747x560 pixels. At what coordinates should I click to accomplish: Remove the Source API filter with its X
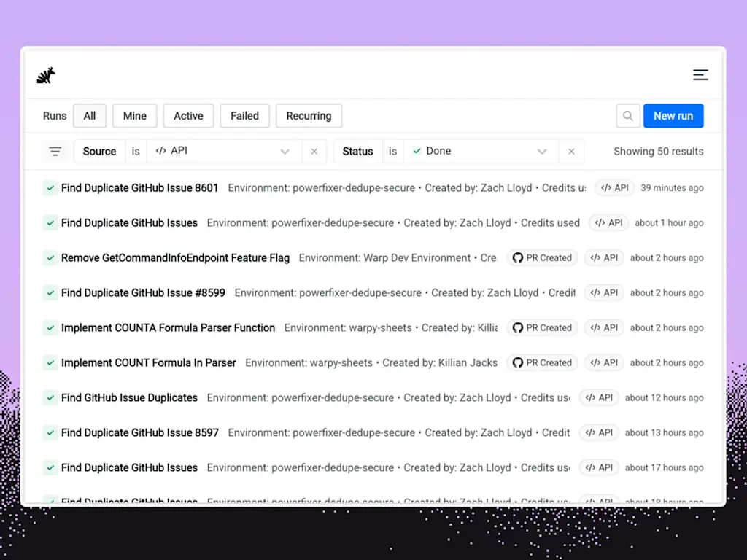point(314,151)
